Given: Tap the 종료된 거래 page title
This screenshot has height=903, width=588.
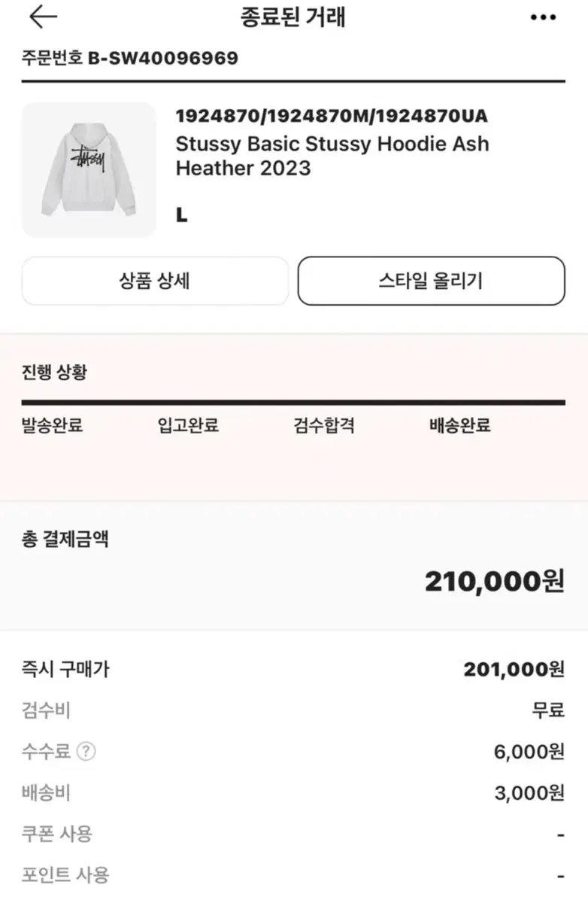Looking at the screenshot, I should 293,17.
